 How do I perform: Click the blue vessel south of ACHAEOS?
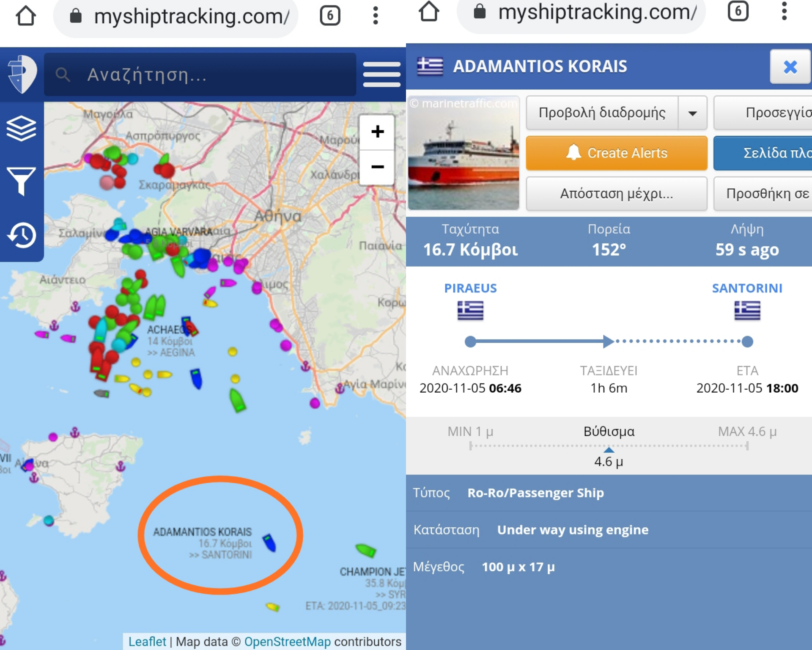[196, 378]
